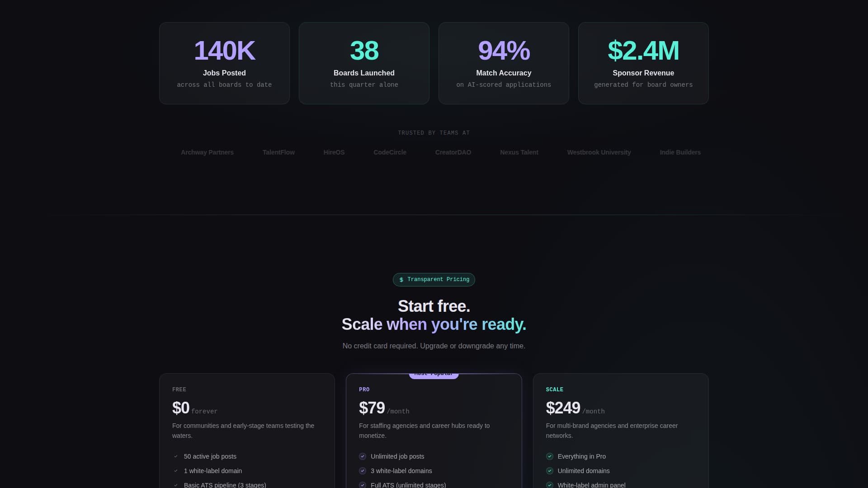Click the 'Start free.' headline
868x488 pixels.
434,306
